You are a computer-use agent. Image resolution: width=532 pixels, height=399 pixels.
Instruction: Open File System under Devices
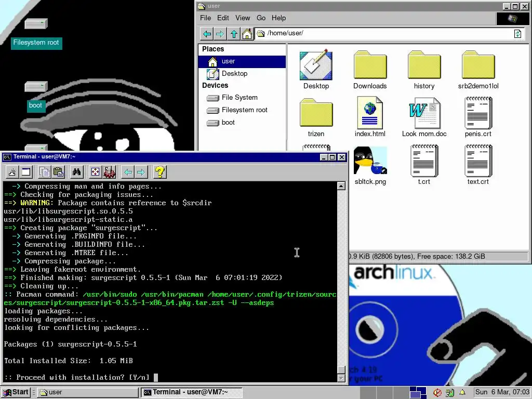click(242, 98)
